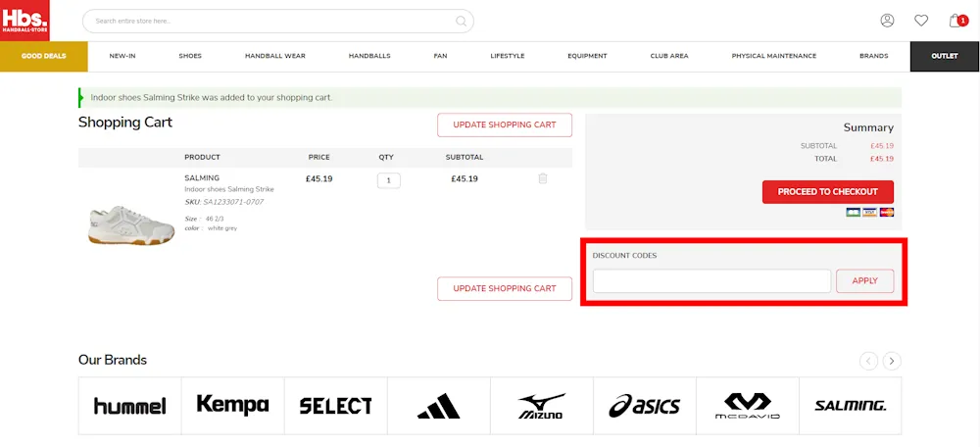Click the Shopping Cart heading
Screen dimensions: 980x447
125,122
